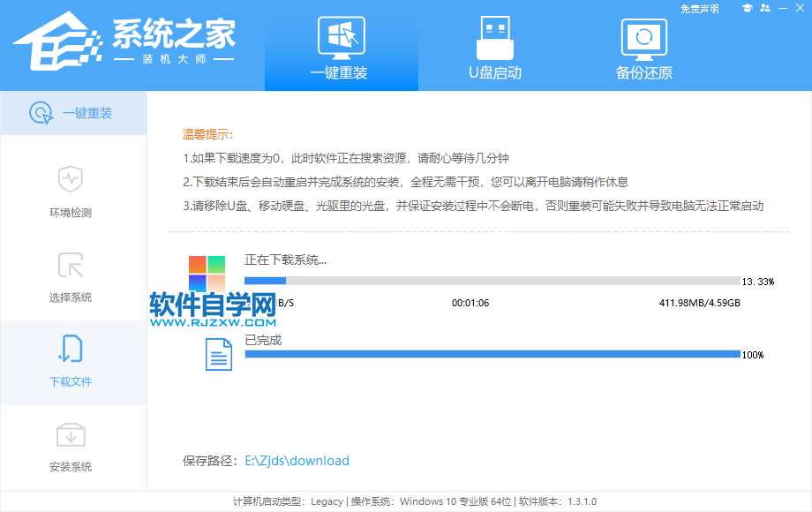The width and height of the screenshot is (812, 512).
Task: Click the USB drive icon
Action: (494, 38)
